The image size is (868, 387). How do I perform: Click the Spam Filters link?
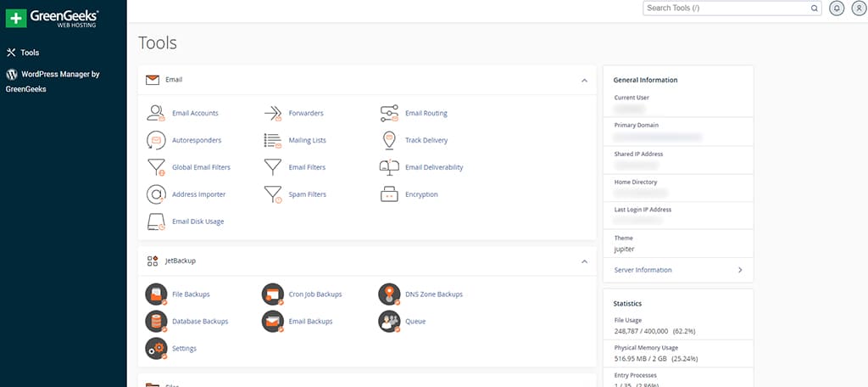coord(307,194)
